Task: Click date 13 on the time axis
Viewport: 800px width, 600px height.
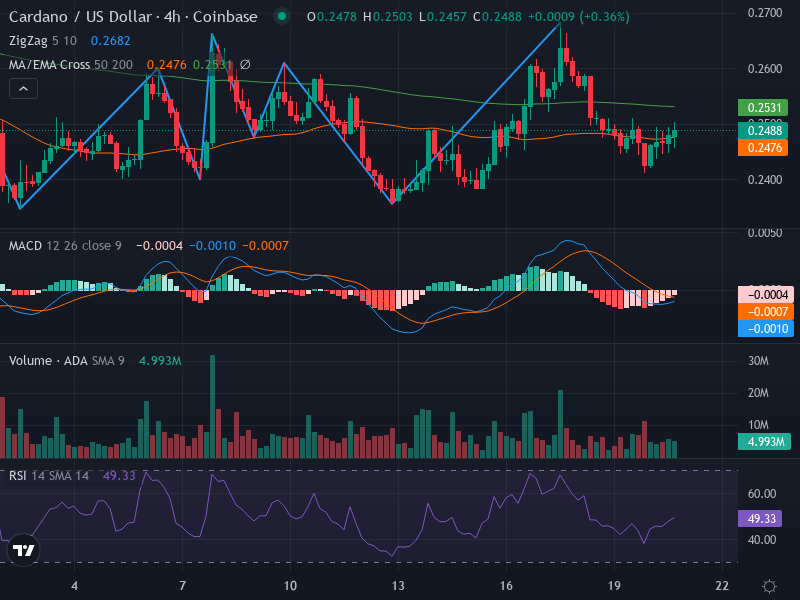Action: coord(398,586)
